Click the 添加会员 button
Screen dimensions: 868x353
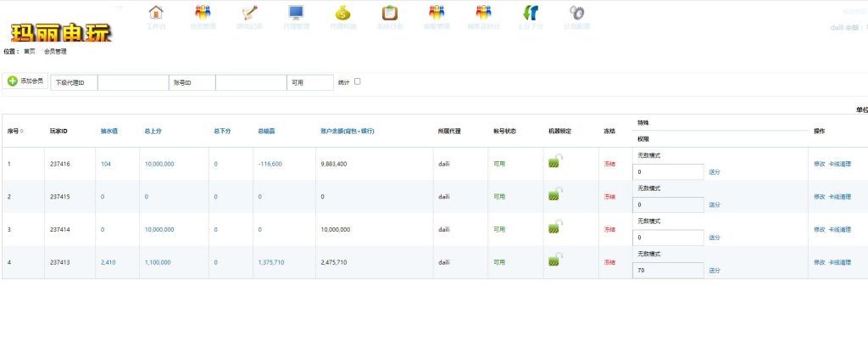pyautogui.click(x=25, y=81)
